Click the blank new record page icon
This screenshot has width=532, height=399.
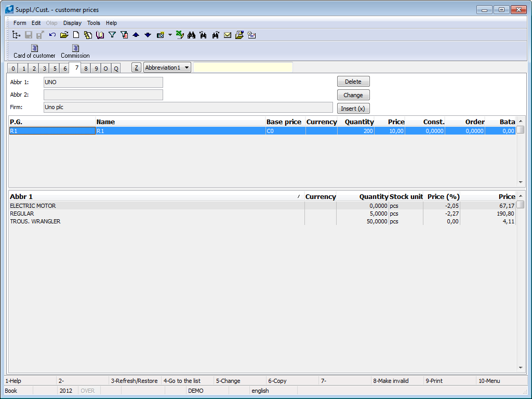[76, 35]
